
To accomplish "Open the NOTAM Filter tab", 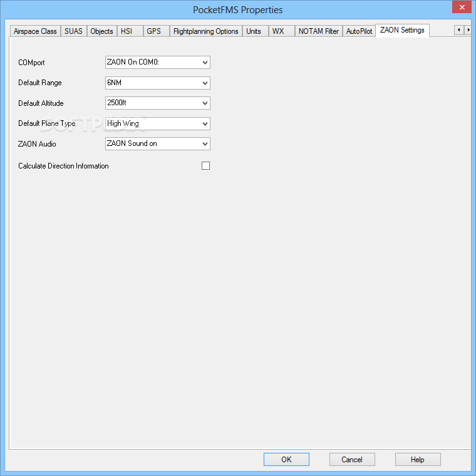I will (x=319, y=31).
